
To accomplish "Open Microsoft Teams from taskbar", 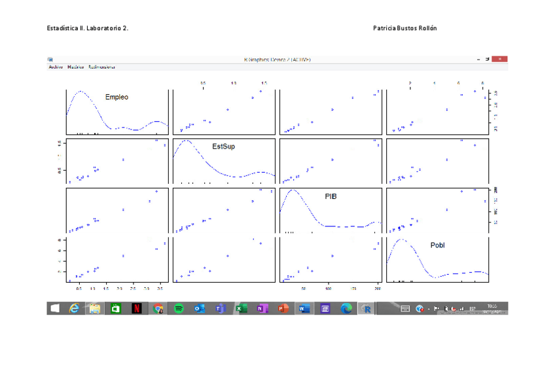I will pos(221,308).
